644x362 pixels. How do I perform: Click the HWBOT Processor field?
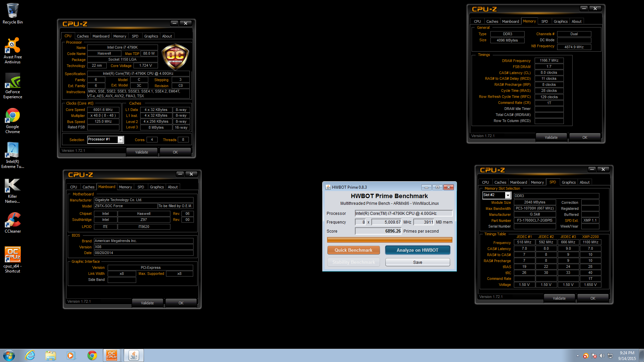(404, 213)
